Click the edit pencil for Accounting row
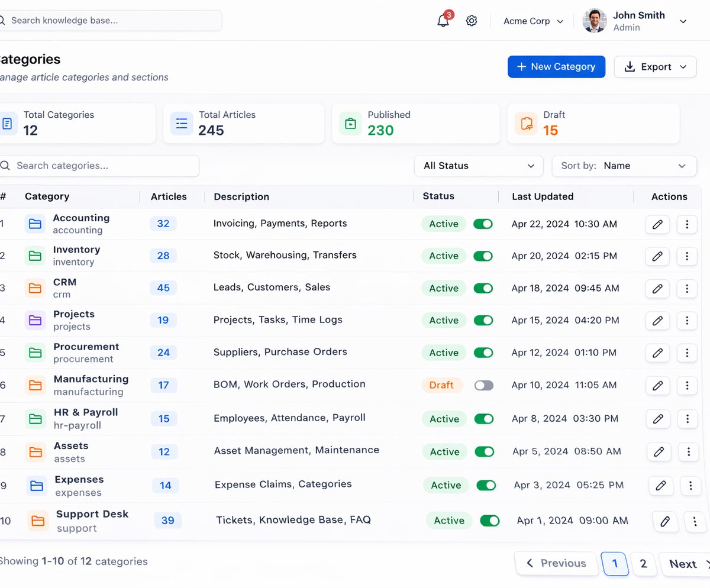 (657, 224)
